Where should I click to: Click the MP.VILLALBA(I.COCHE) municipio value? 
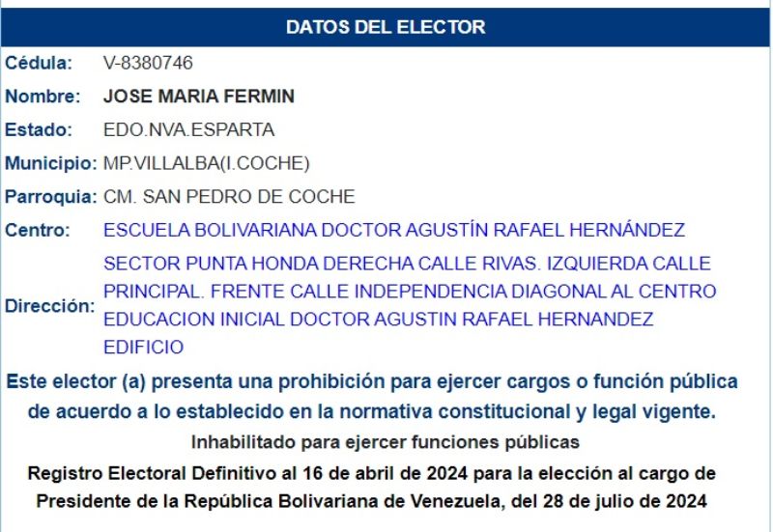click(206, 163)
